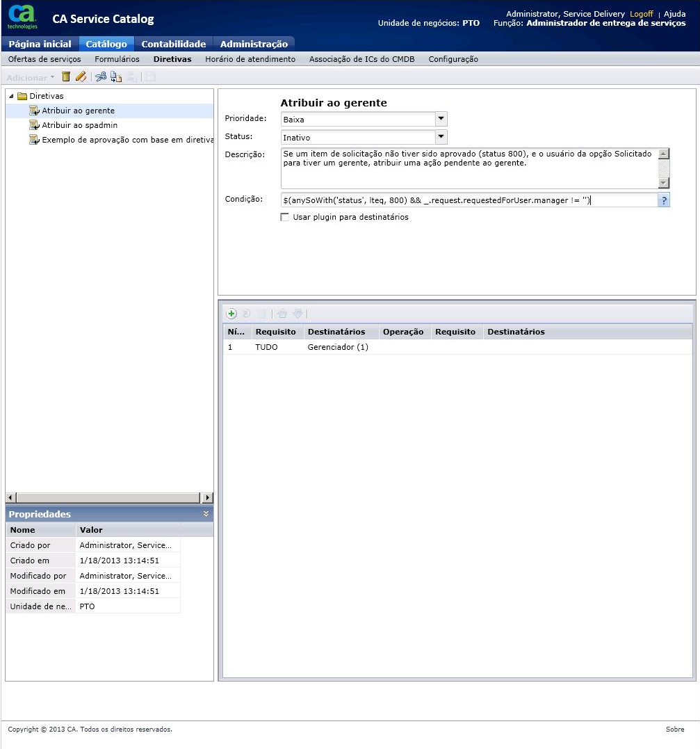Click the Ajuda help link

click(x=674, y=14)
